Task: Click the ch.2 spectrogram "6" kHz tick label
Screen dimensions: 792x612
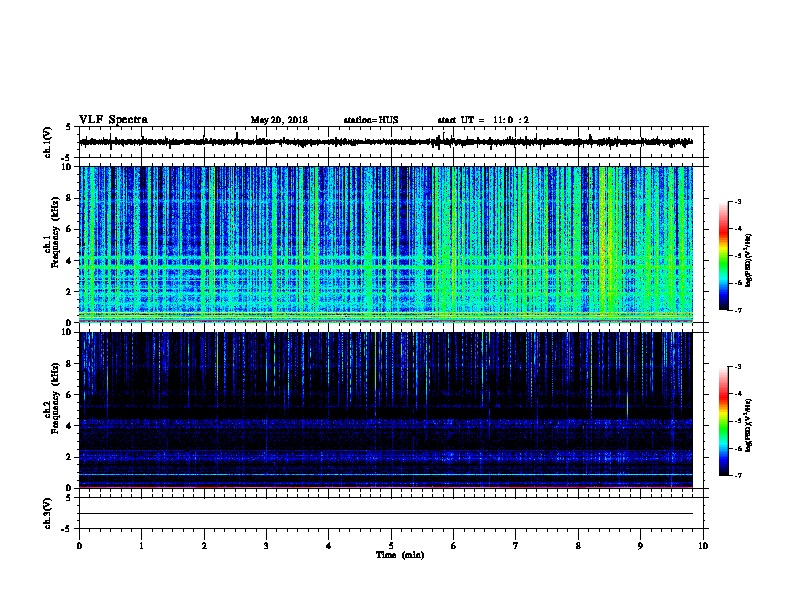Action: (70, 394)
